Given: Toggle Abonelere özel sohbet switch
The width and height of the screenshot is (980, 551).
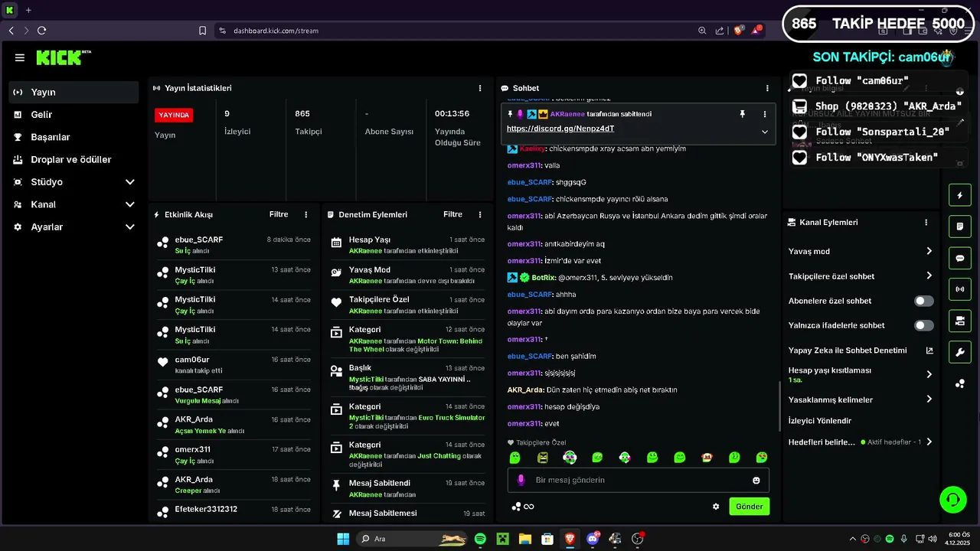Looking at the screenshot, I should (x=924, y=301).
